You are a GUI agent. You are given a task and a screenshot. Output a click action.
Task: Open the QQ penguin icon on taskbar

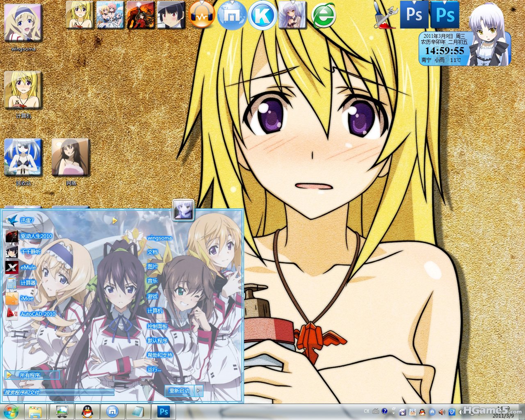click(87, 411)
